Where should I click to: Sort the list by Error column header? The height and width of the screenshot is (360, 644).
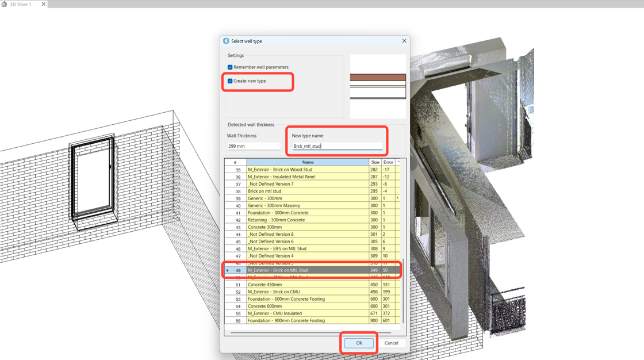pyautogui.click(x=388, y=162)
